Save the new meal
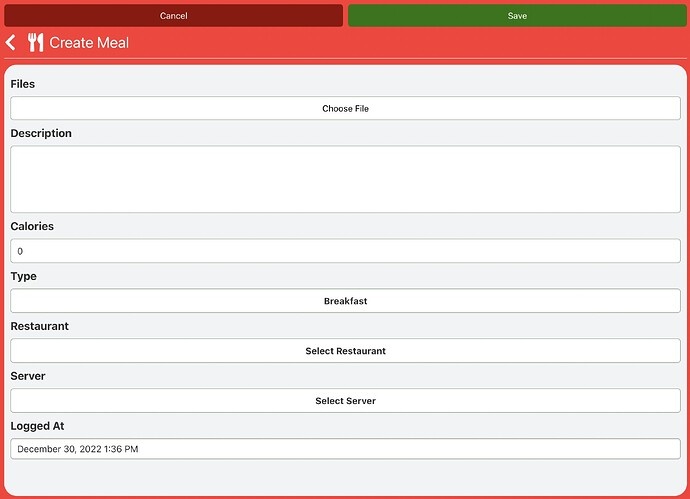Screen dimensions: 690x499 point(517,16)
